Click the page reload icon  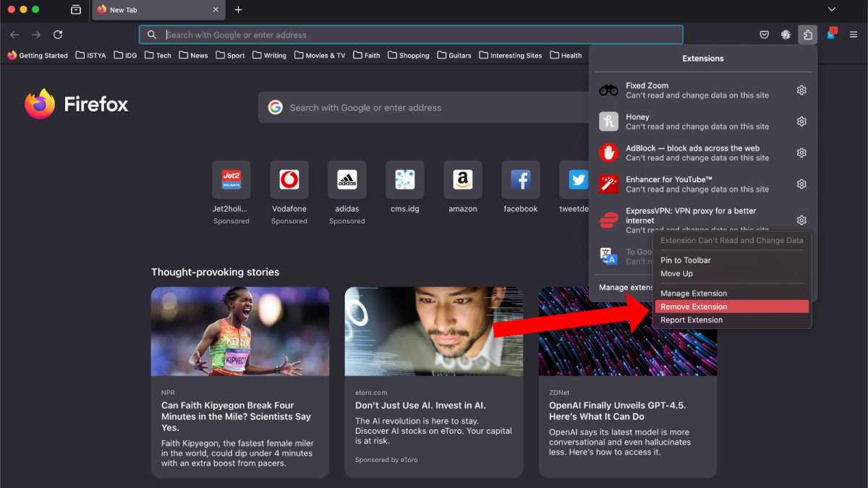[58, 34]
